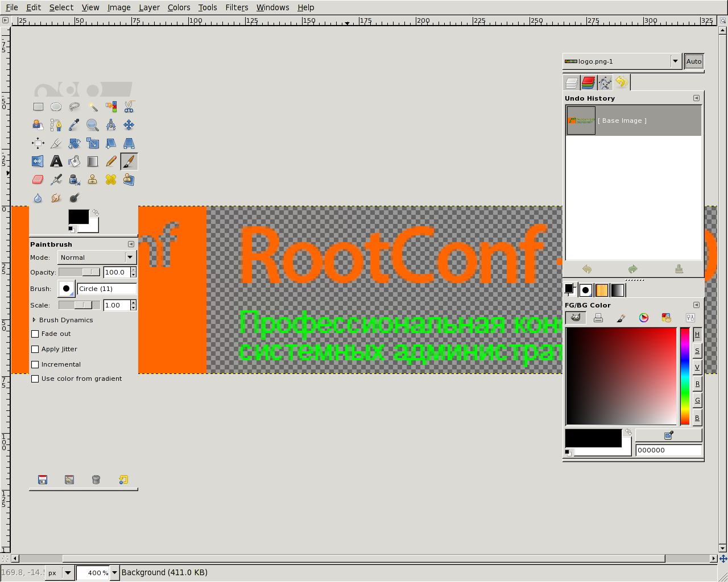Open the Colors menu
728x582 pixels.
pos(179,7)
